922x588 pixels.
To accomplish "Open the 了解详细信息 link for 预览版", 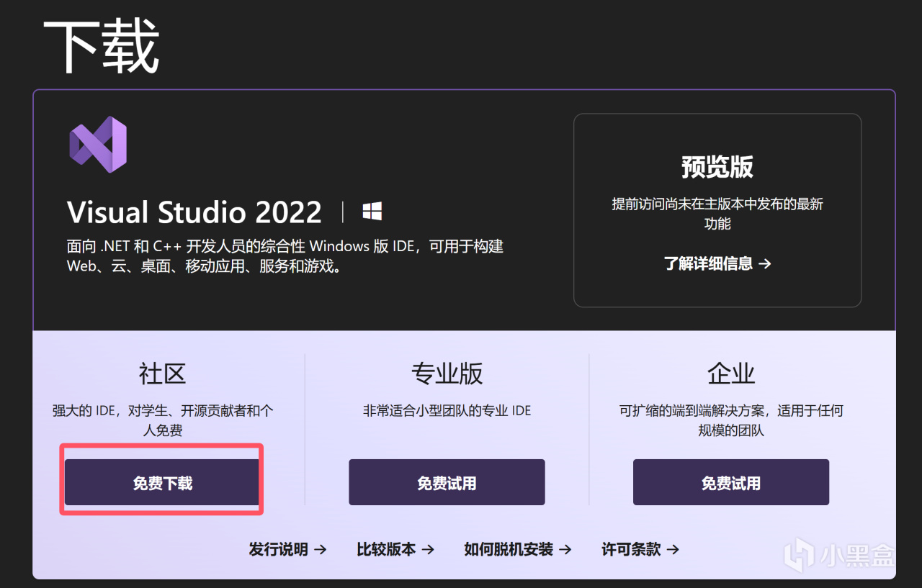I will [717, 263].
